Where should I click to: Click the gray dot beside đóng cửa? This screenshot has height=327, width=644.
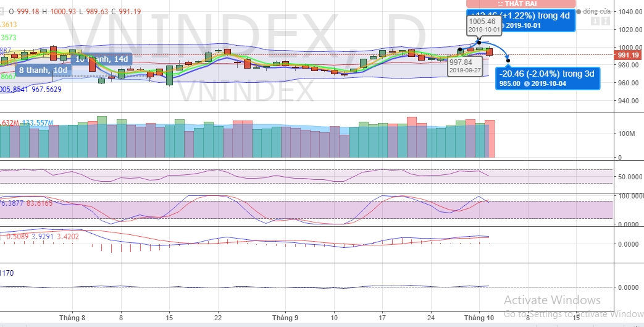pos(579,12)
